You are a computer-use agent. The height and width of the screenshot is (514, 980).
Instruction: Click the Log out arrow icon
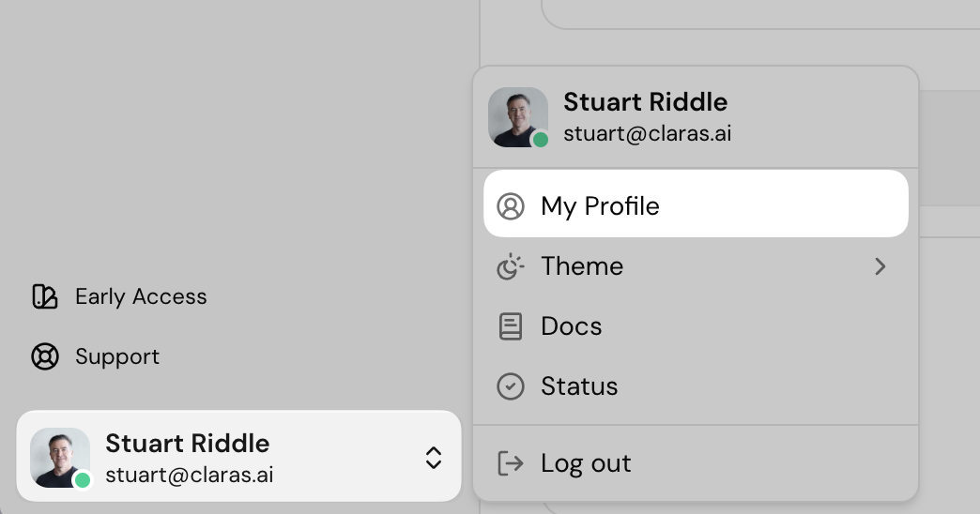point(511,463)
